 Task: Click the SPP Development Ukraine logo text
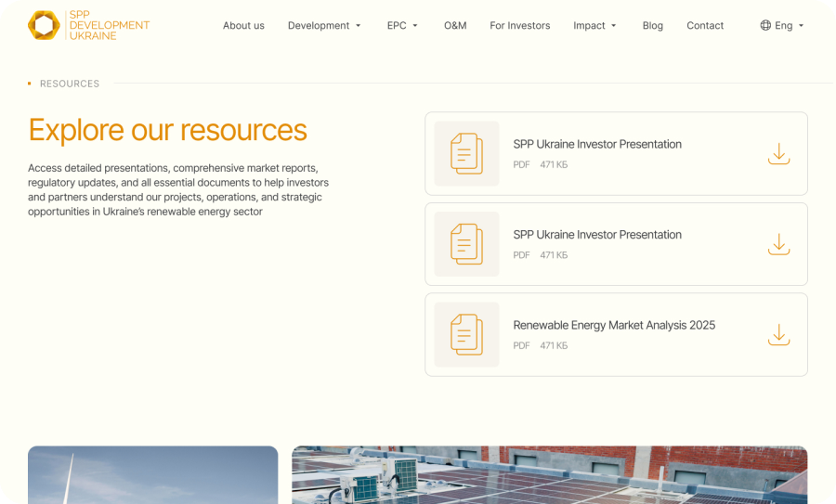[110, 25]
